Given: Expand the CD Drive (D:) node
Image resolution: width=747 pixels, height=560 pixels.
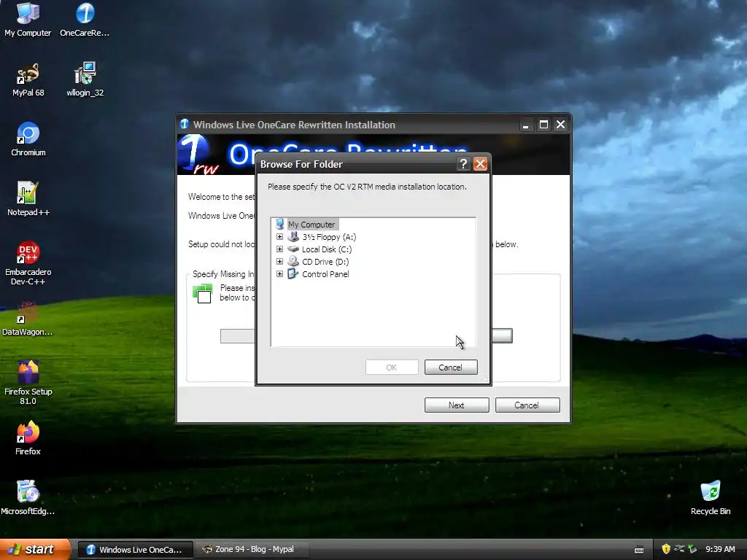Looking at the screenshot, I should [279, 262].
